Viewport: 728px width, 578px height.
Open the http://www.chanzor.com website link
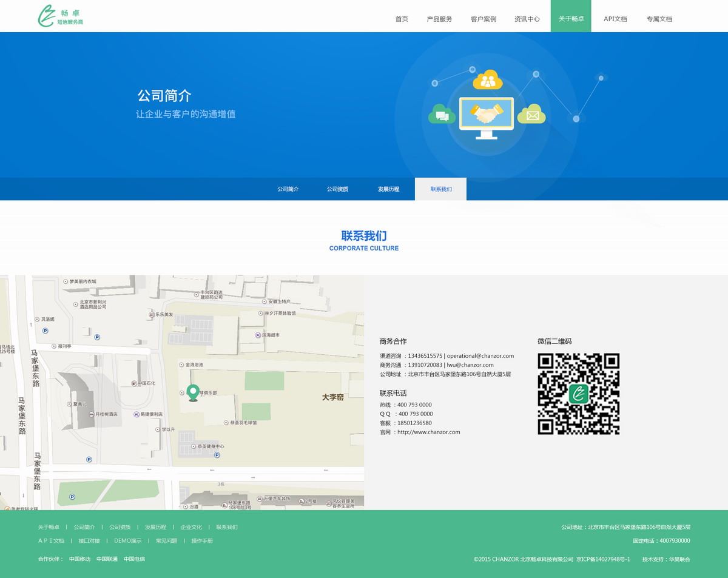[x=428, y=432]
